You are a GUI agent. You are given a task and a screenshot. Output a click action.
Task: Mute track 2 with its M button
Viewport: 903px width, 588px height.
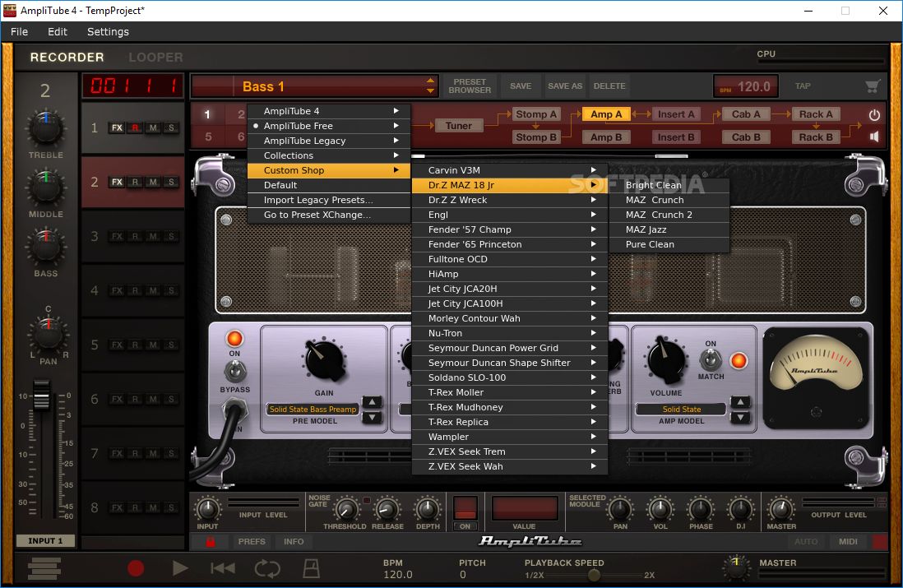point(153,182)
